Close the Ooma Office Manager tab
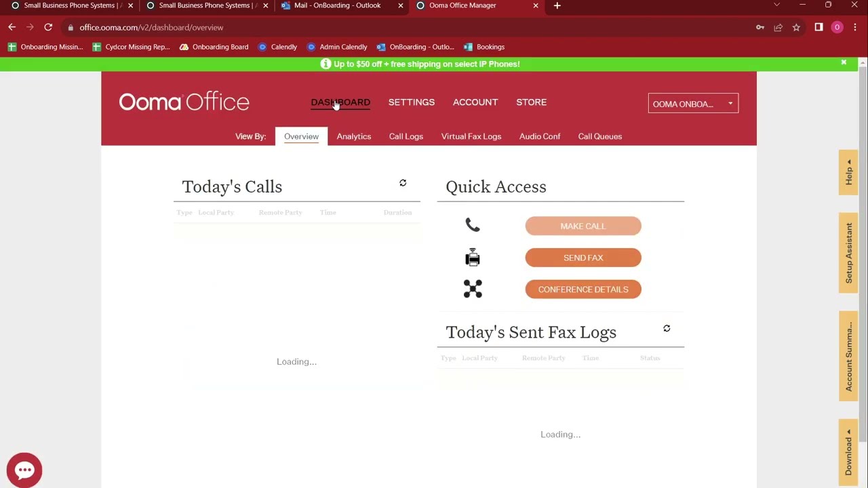 [x=536, y=5]
